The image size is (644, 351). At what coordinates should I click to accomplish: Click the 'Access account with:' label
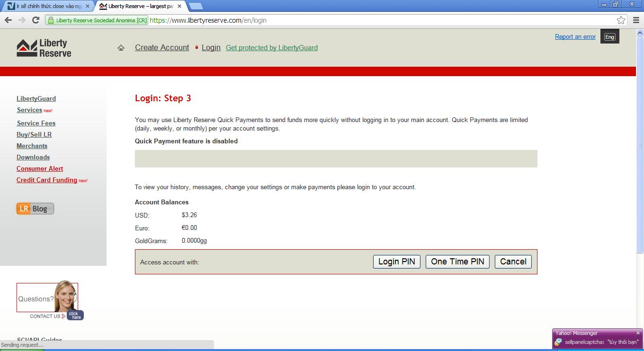(170, 262)
